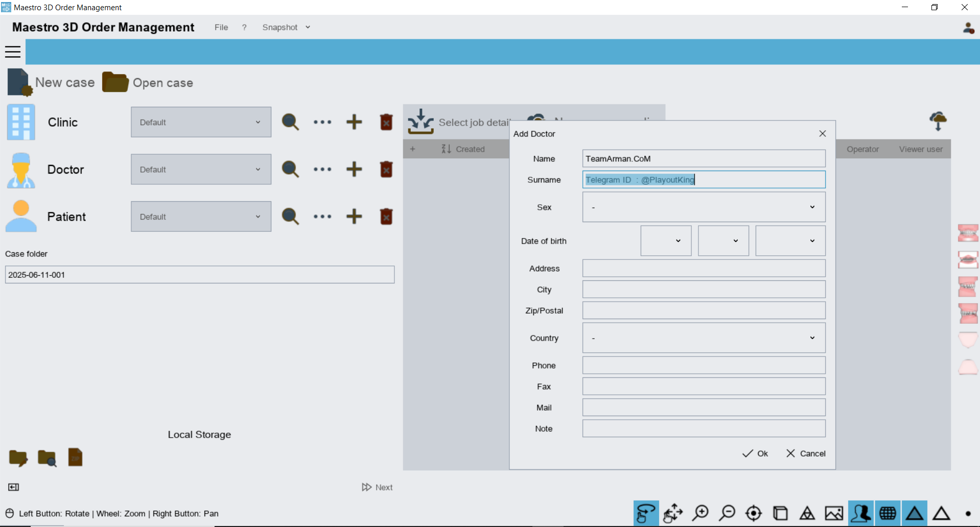Add a new patient with plus icon
980x527 pixels.
pyautogui.click(x=354, y=217)
